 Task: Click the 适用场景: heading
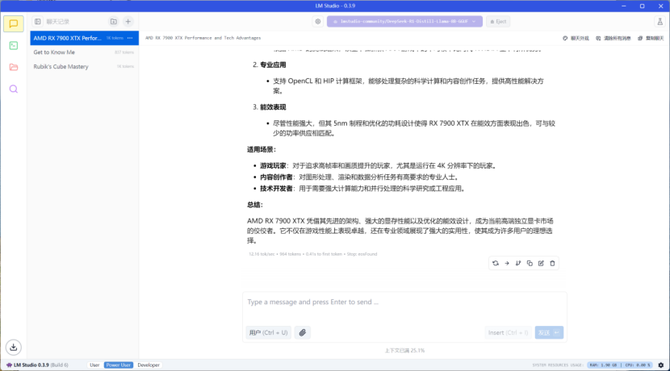tap(262, 150)
